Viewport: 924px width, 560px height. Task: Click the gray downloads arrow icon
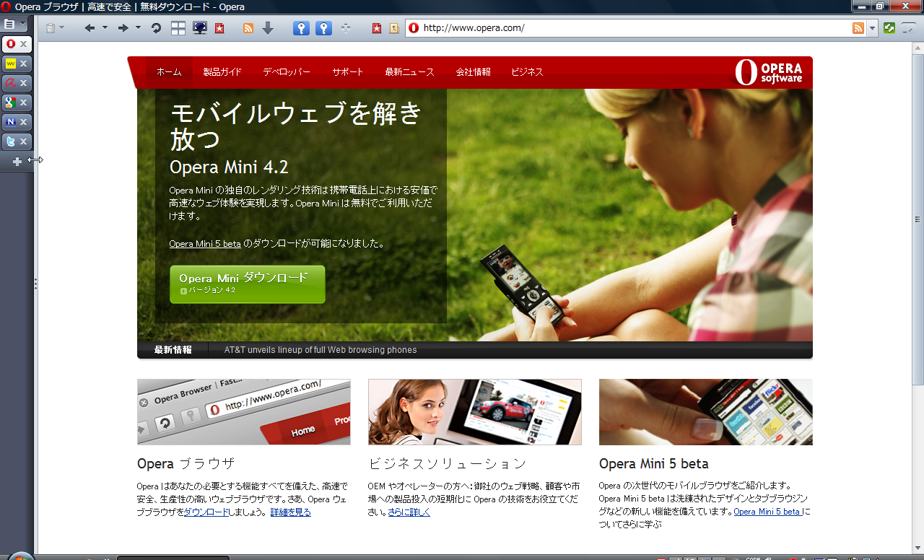(268, 28)
